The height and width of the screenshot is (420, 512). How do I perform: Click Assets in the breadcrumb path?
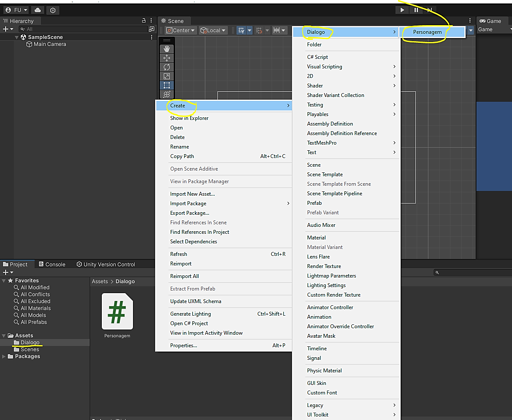[x=100, y=281]
